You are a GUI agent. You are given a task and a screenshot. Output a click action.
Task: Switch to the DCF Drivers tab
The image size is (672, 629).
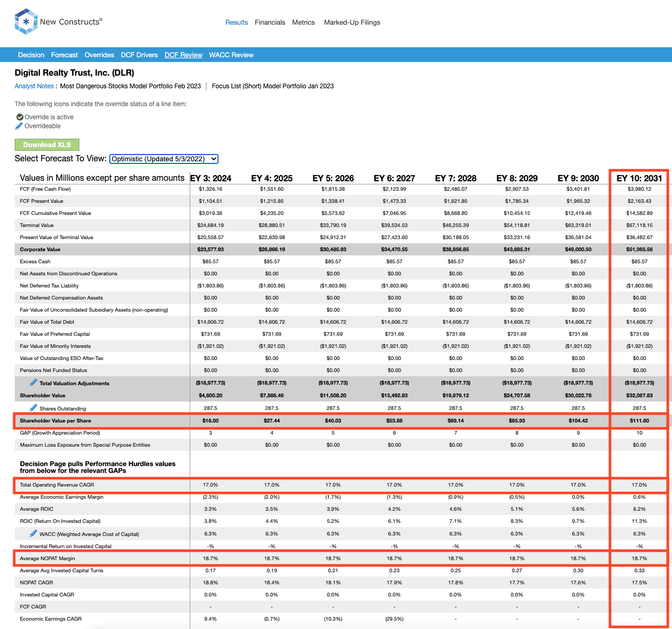tap(139, 55)
